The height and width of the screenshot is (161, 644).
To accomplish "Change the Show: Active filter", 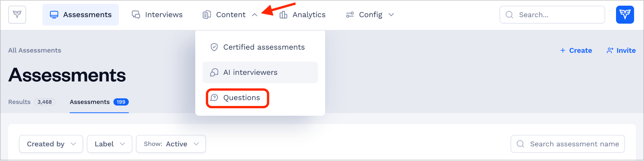I will (x=171, y=144).
